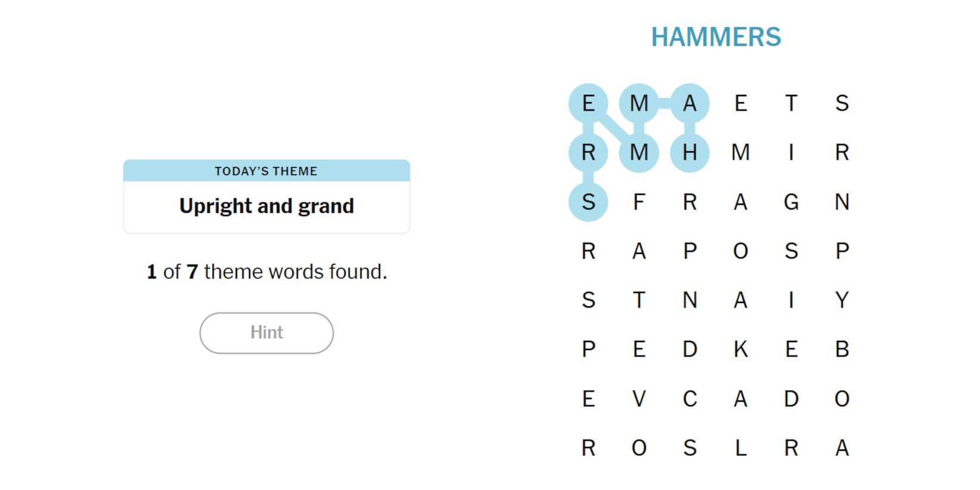The image size is (980, 490).
Task: Pick the letter K tile
Action: point(740,349)
